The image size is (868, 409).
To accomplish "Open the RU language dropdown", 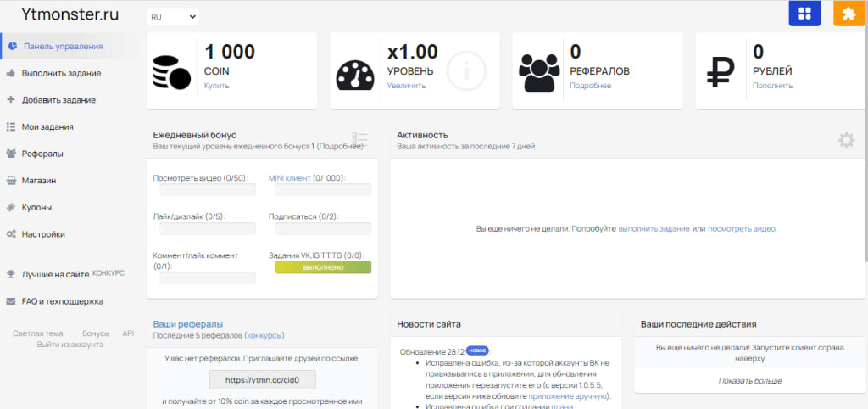I will [173, 17].
